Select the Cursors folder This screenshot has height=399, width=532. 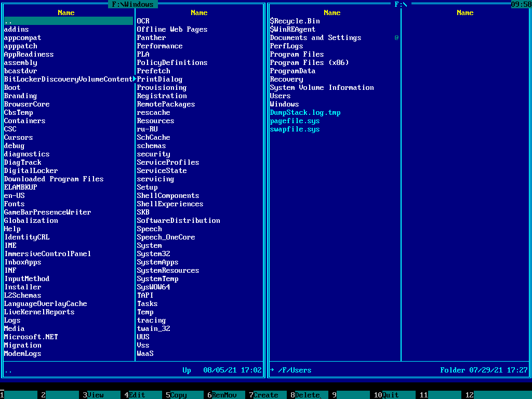click(x=18, y=137)
